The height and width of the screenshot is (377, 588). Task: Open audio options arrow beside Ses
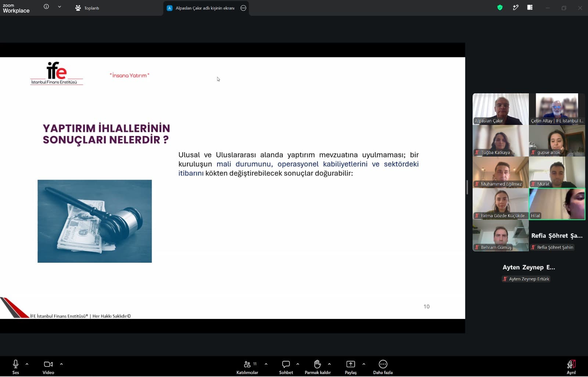point(27,364)
